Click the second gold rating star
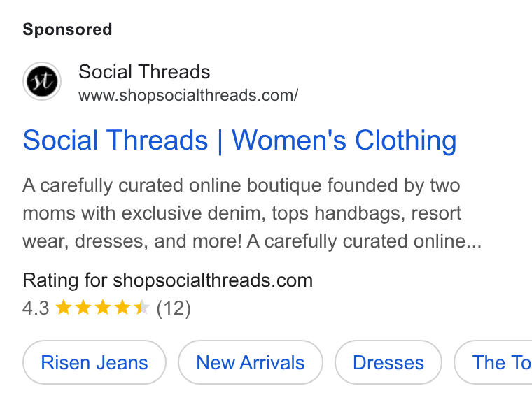Image resolution: width=532 pixels, height=407 pixels. click(x=83, y=308)
